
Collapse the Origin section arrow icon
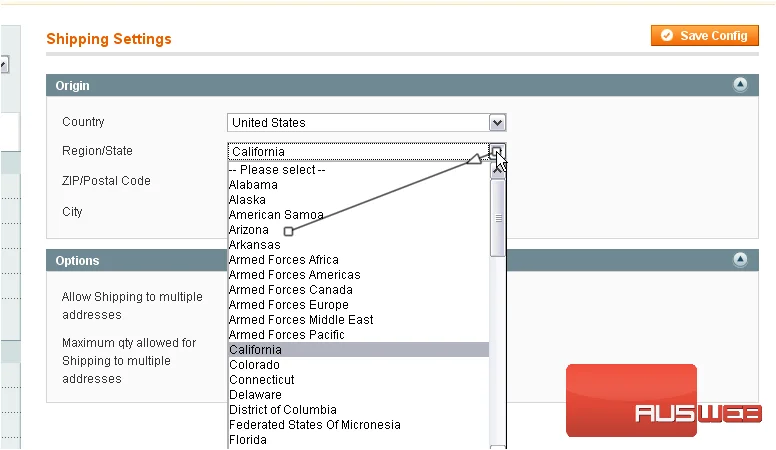[740, 85]
